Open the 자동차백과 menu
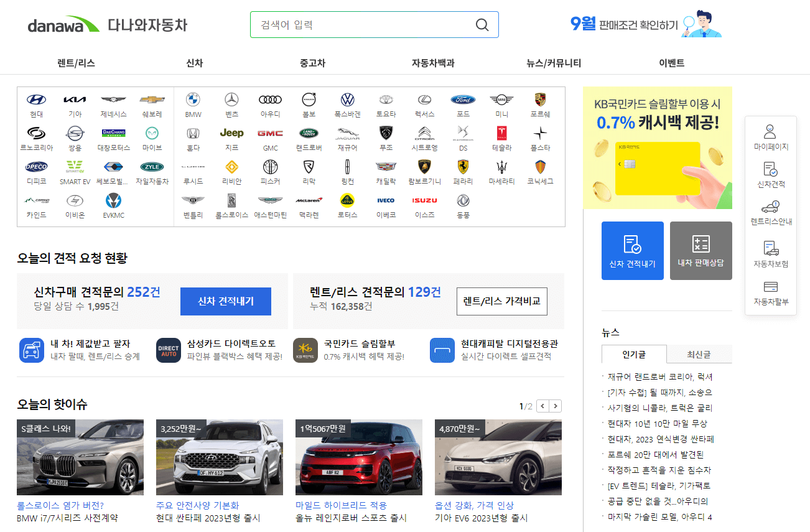This screenshot has width=810, height=532. pos(433,63)
